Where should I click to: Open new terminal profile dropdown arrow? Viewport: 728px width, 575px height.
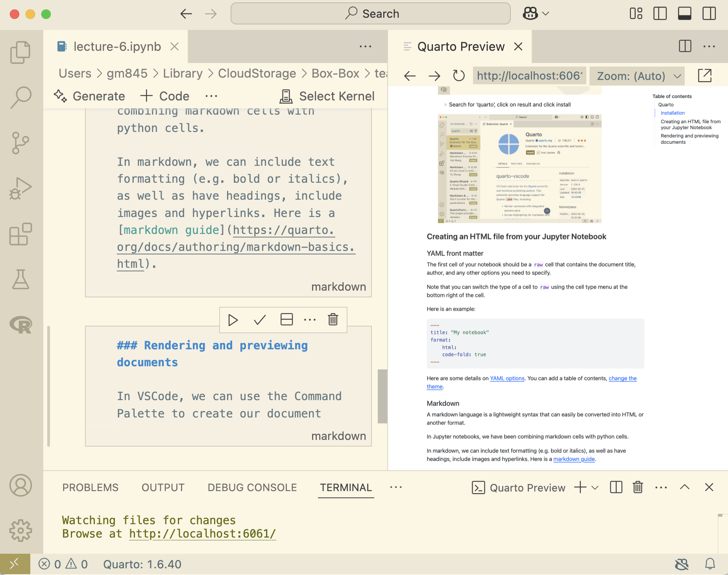coord(595,488)
